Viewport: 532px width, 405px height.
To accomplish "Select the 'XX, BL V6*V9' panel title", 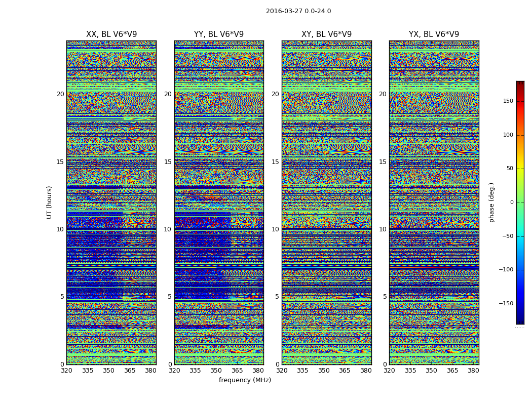I will pos(111,34).
